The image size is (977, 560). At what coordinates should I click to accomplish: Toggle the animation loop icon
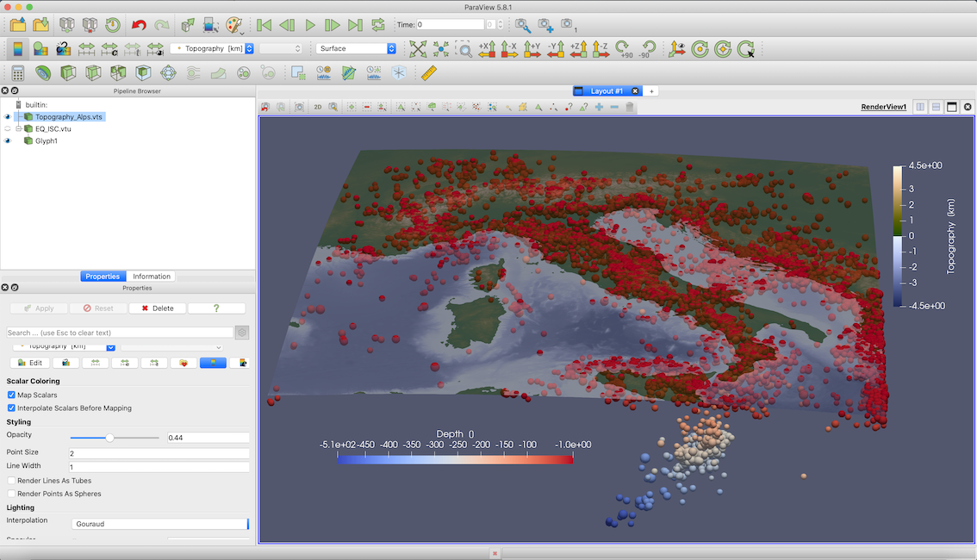point(378,25)
